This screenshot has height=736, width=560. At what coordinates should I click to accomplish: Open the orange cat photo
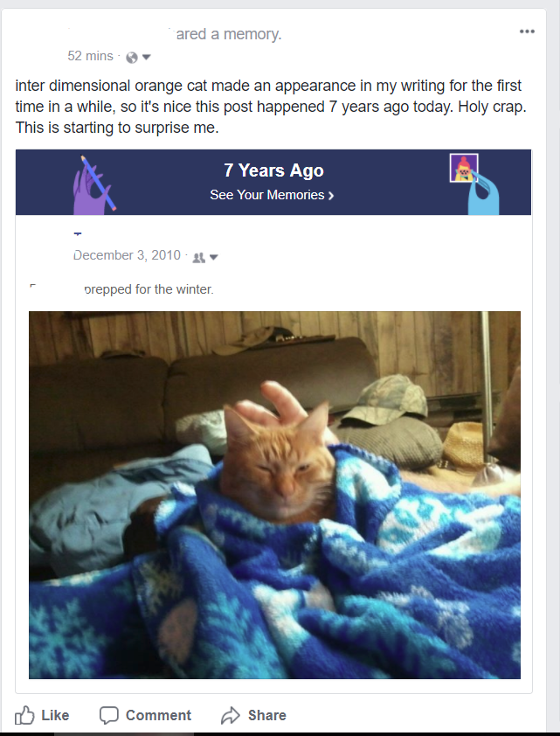(x=275, y=495)
